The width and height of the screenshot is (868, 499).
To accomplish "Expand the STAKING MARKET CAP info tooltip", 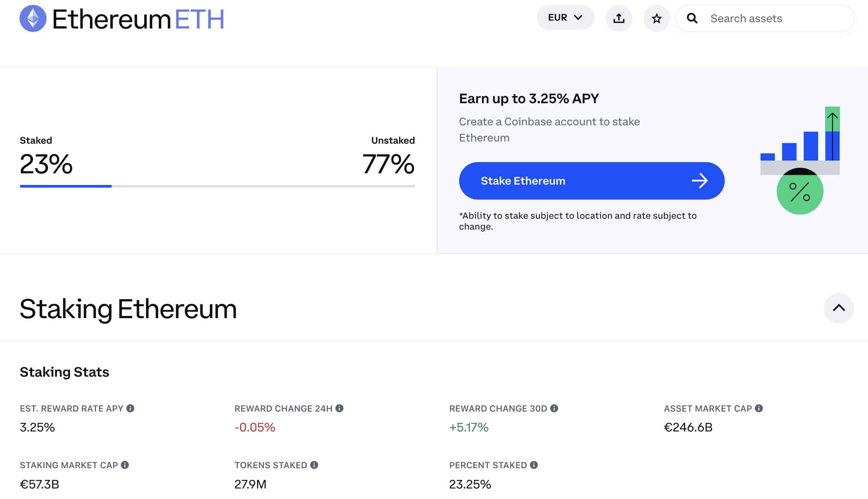I will pyautogui.click(x=125, y=465).
